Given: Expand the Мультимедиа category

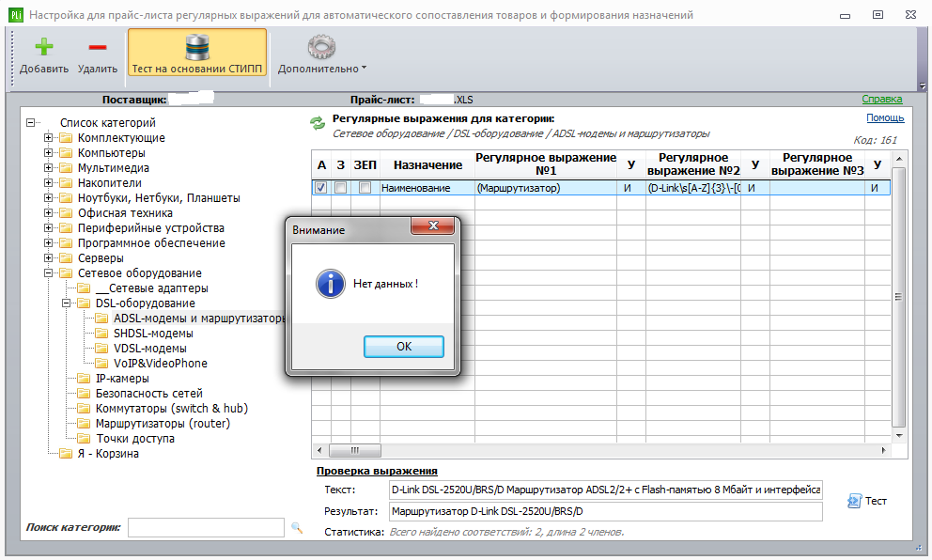Looking at the screenshot, I should click(x=48, y=167).
